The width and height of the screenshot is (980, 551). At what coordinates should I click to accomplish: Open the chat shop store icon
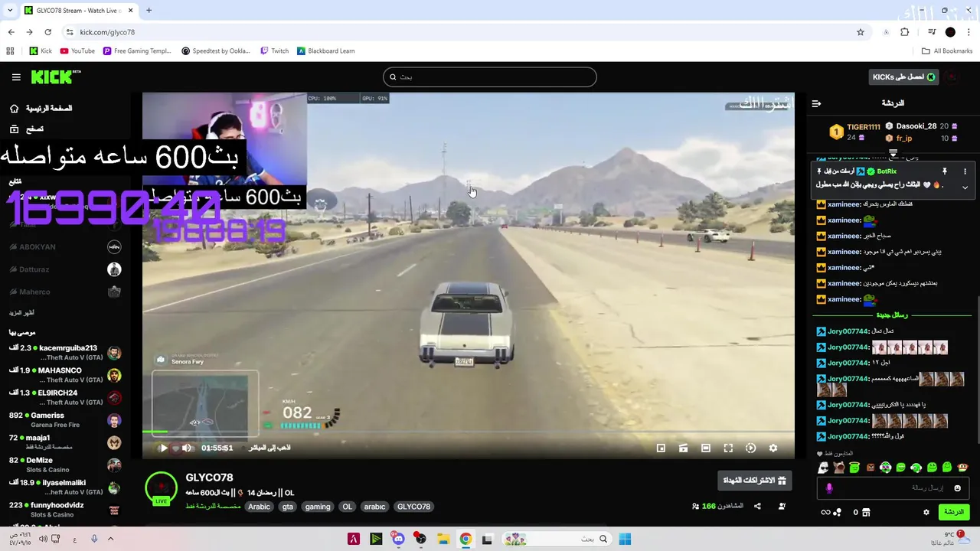click(x=866, y=513)
